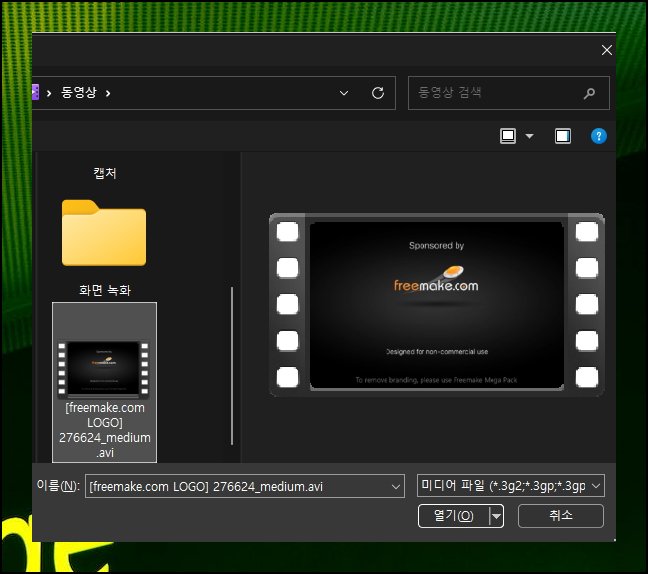The image size is (648, 574).
Task: Click the large freemake video preview image
Action: click(437, 305)
